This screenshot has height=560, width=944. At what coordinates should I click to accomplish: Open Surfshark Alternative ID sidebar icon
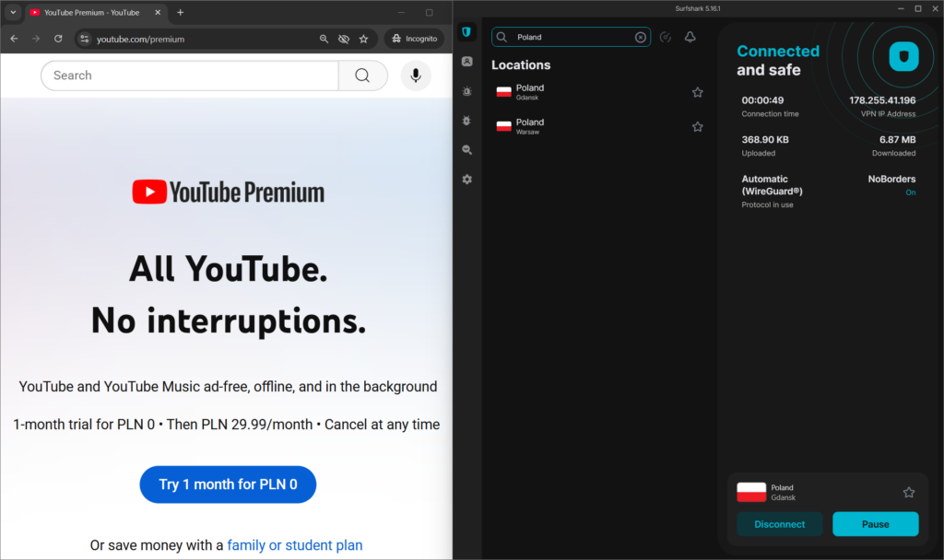pos(466,62)
